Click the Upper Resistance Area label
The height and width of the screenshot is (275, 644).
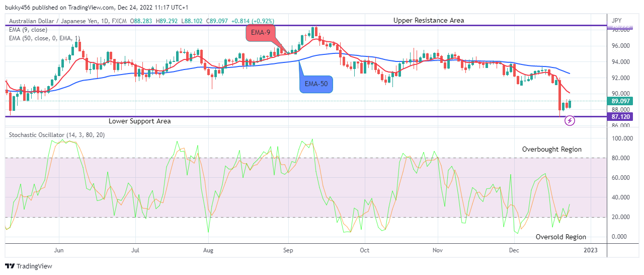click(x=429, y=20)
